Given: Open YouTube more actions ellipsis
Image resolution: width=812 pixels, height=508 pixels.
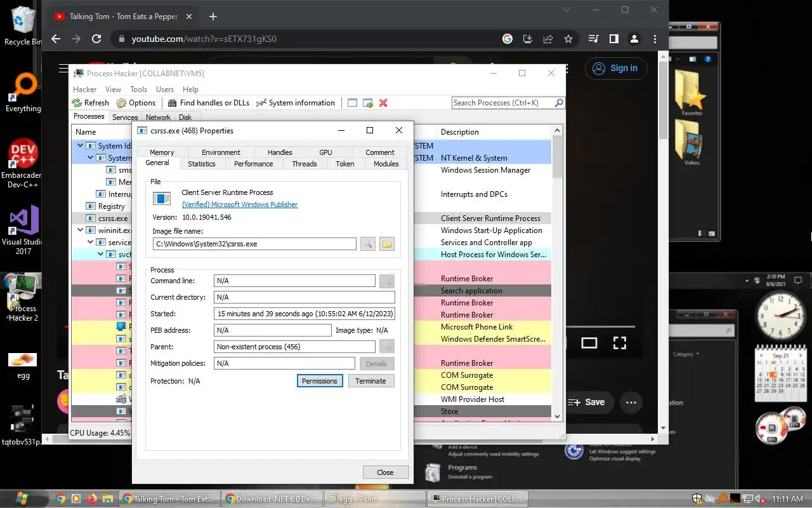Looking at the screenshot, I should [x=631, y=402].
